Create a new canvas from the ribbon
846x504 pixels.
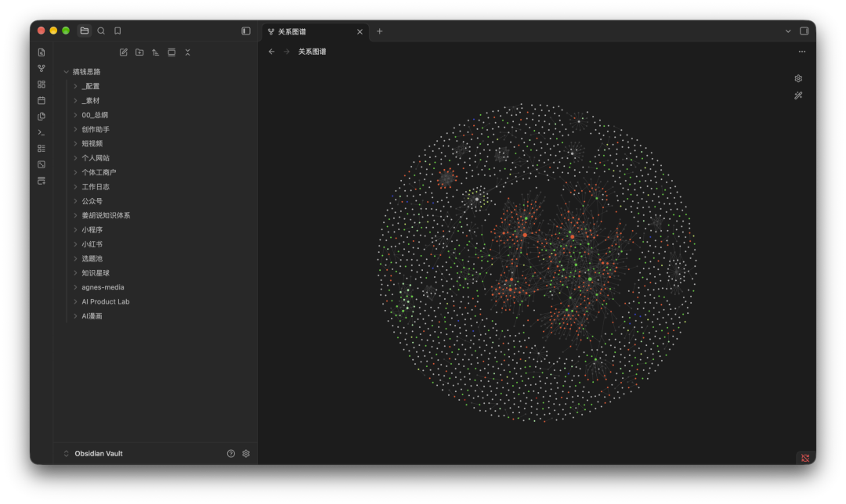coord(42,85)
